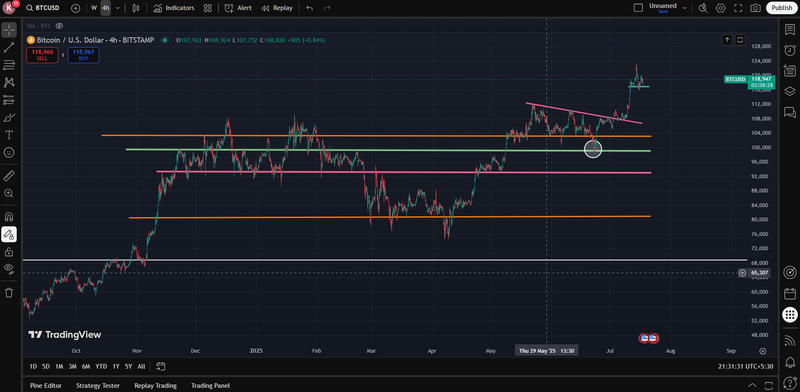Enter fullscreen mode
800x392 pixels.
(738, 8)
